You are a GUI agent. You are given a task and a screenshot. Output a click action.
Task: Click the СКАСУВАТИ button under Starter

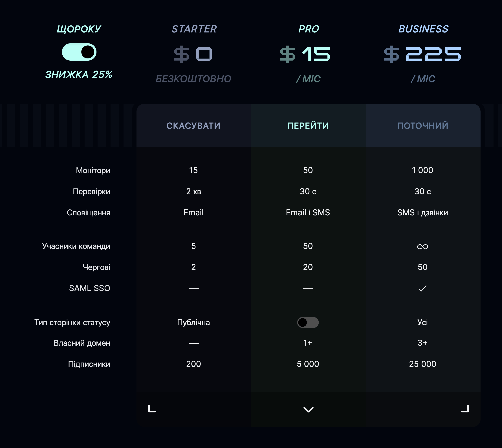pyautogui.click(x=193, y=126)
